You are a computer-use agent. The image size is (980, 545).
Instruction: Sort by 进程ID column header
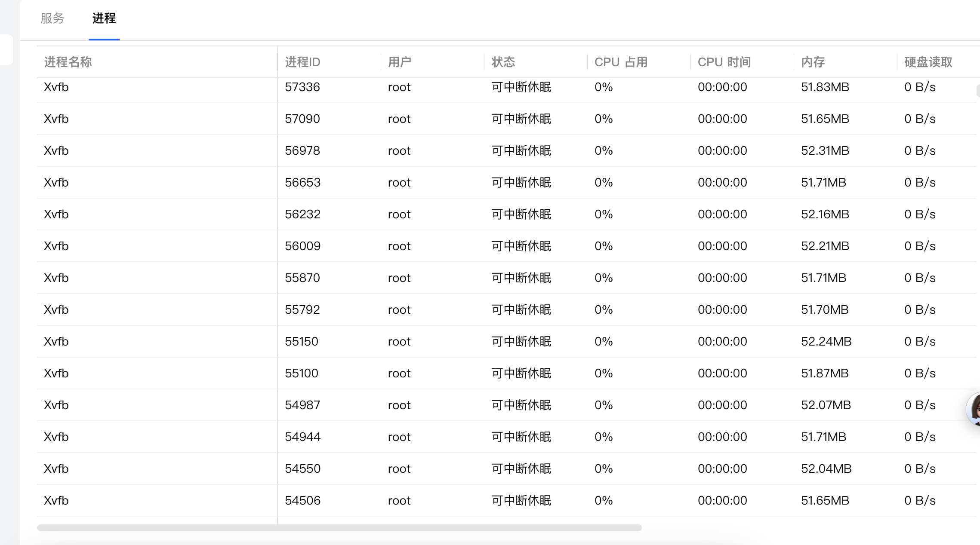(x=302, y=62)
